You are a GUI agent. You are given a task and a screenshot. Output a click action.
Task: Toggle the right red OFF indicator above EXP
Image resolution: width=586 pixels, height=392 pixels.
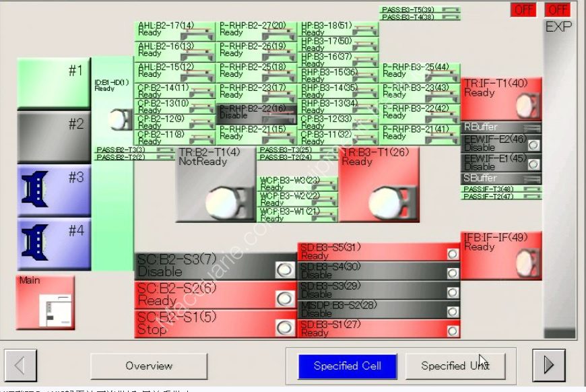(x=558, y=9)
